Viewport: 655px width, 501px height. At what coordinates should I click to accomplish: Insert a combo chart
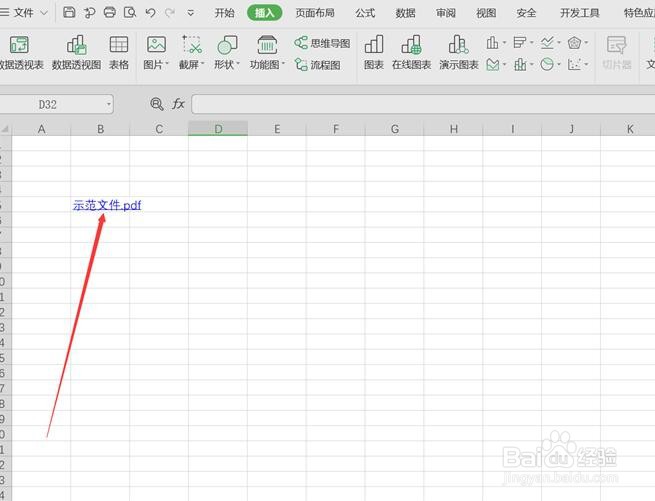pos(520,65)
